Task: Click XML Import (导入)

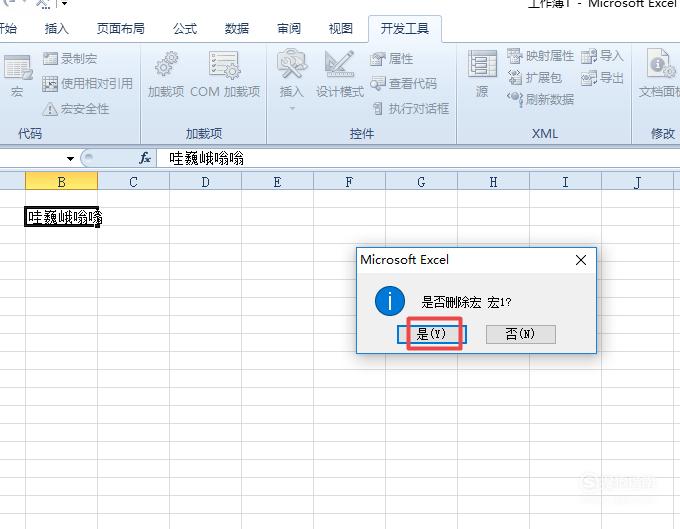Action: coord(602,56)
